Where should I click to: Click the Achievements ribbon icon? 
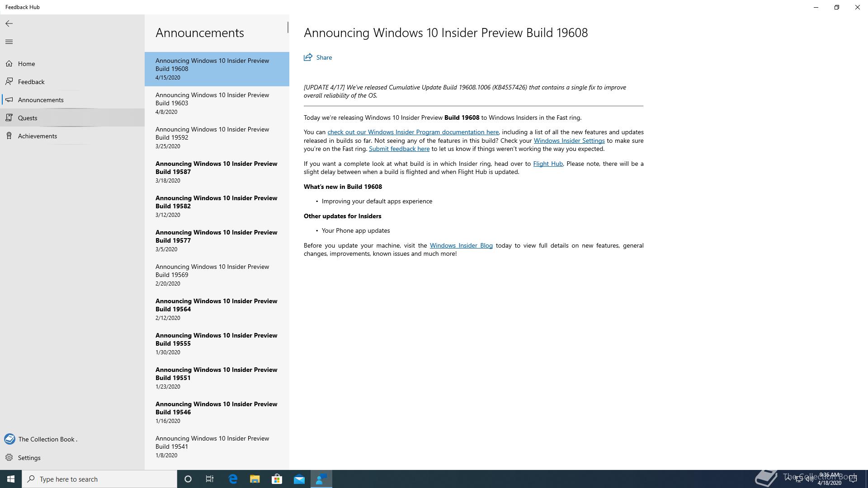click(x=9, y=136)
